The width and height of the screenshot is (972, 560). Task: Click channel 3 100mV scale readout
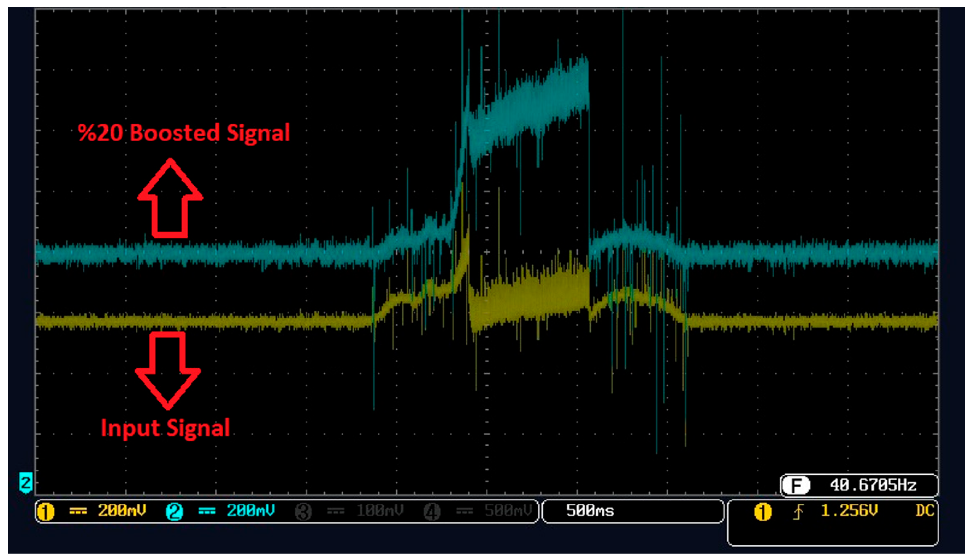[380, 511]
